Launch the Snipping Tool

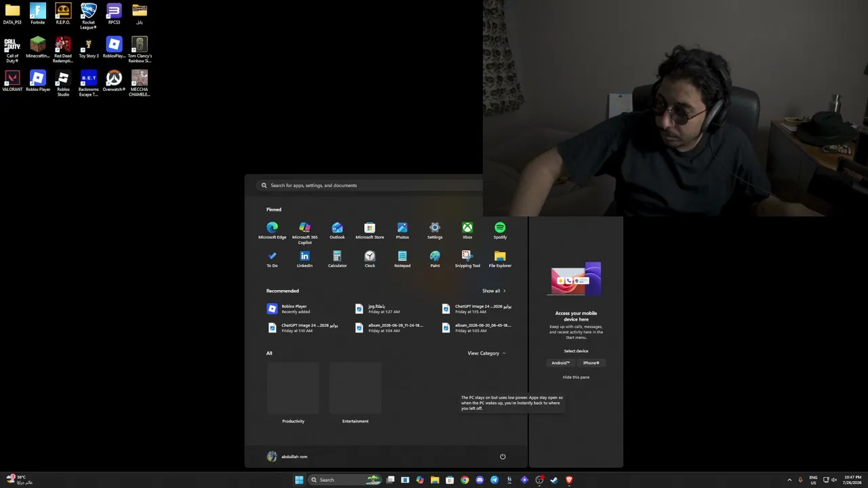pos(467,259)
